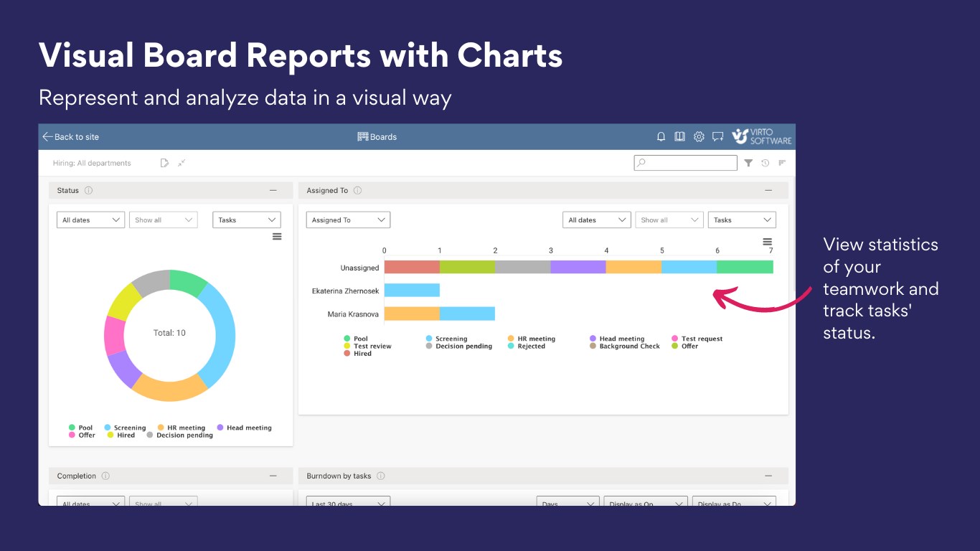
Task: Show info for Status widget
Action: [89, 191]
